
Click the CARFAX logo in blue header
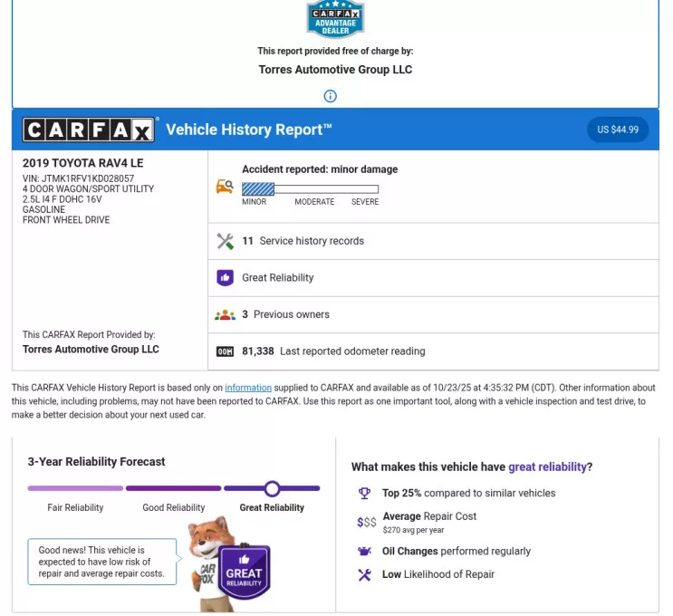pyautogui.click(x=89, y=130)
